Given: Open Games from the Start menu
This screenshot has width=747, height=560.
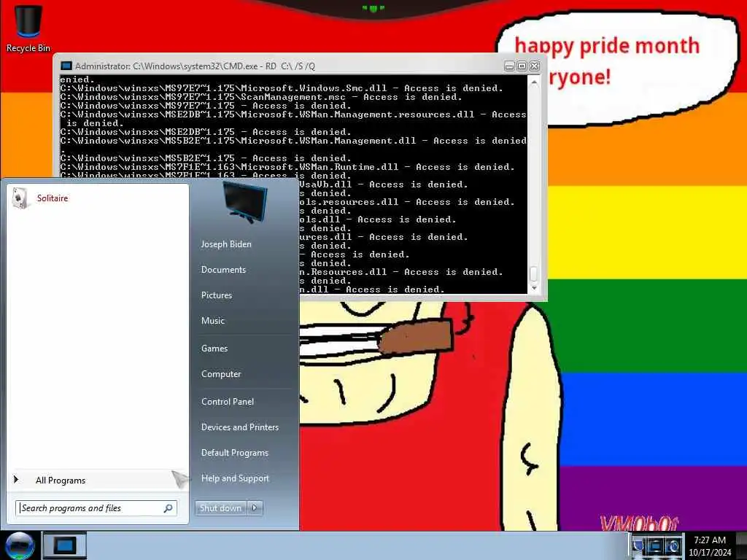Looking at the screenshot, I should 214,349.
